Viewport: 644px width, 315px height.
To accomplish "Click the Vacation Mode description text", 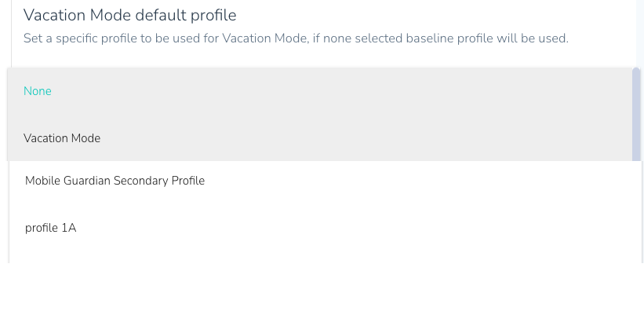I will click(296, 38).
